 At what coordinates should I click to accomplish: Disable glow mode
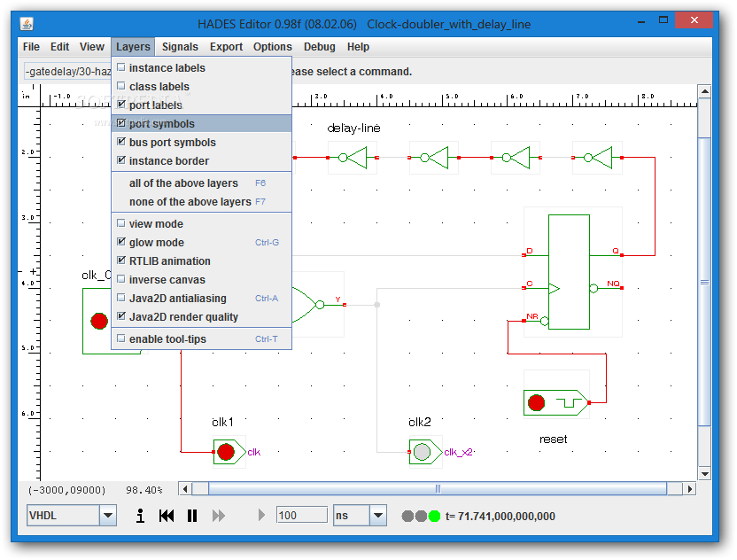pos(202,243)
